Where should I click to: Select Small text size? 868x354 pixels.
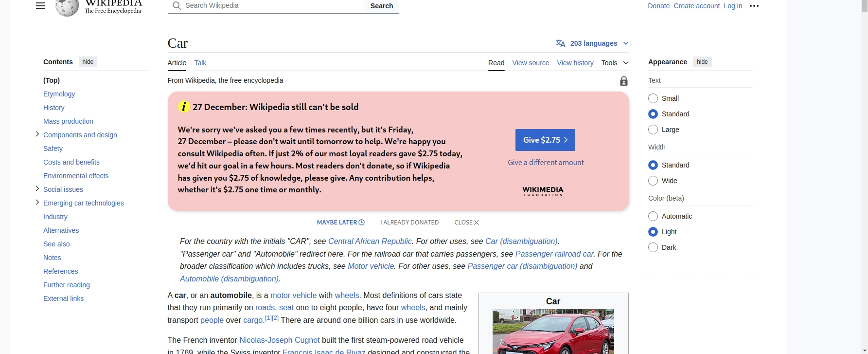[x=653, y=98]
